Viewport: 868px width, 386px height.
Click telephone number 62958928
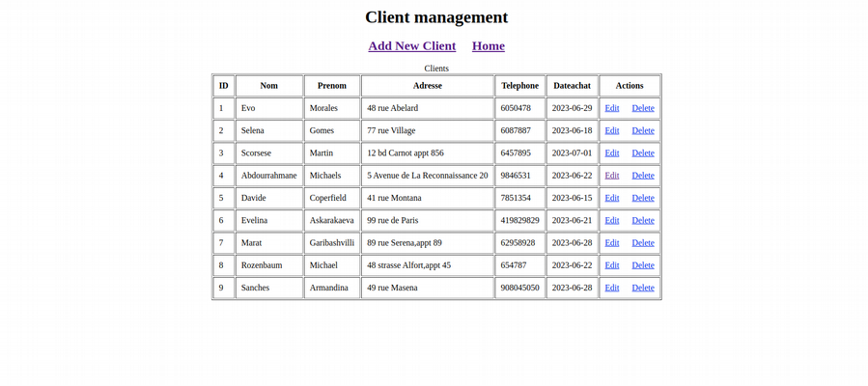pyautogui.click(x=519, y=243)
